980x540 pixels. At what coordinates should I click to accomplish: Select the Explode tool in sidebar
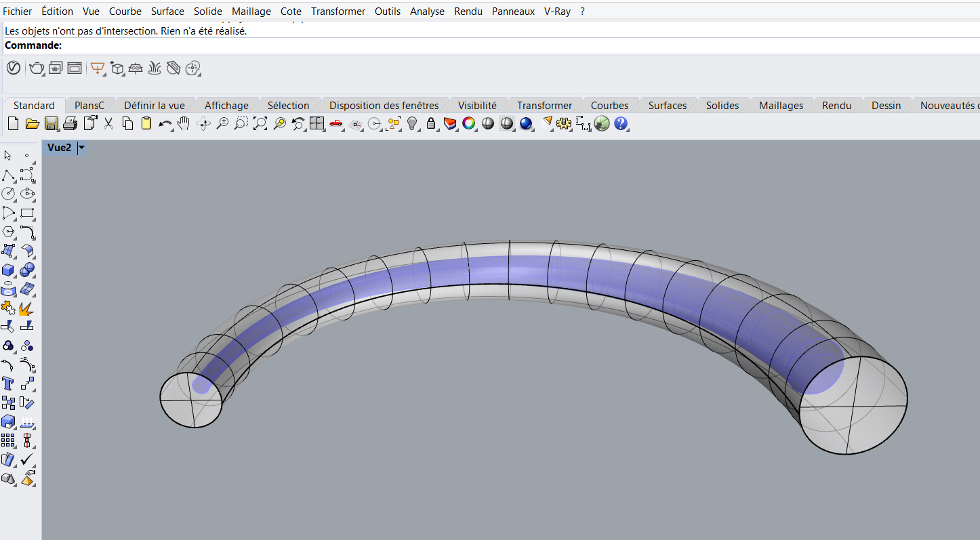click(x=27, y=308)
